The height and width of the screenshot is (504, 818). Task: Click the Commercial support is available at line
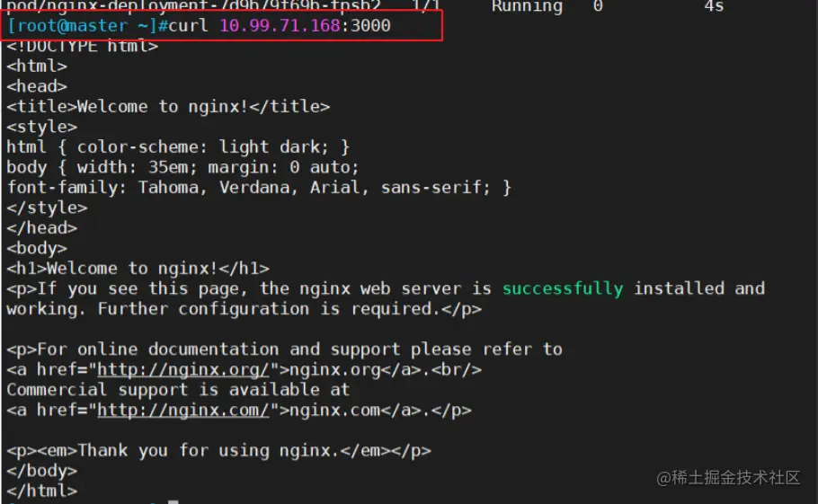point(178,390)
